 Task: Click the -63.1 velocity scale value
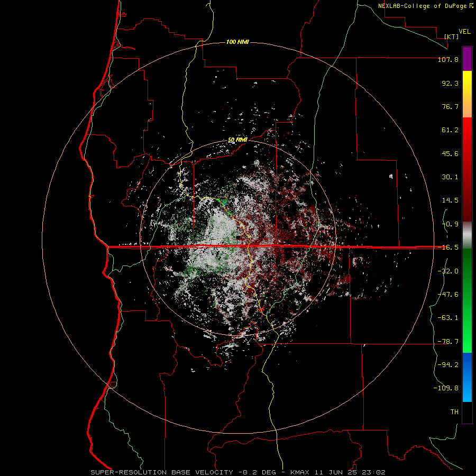point(448,318)
